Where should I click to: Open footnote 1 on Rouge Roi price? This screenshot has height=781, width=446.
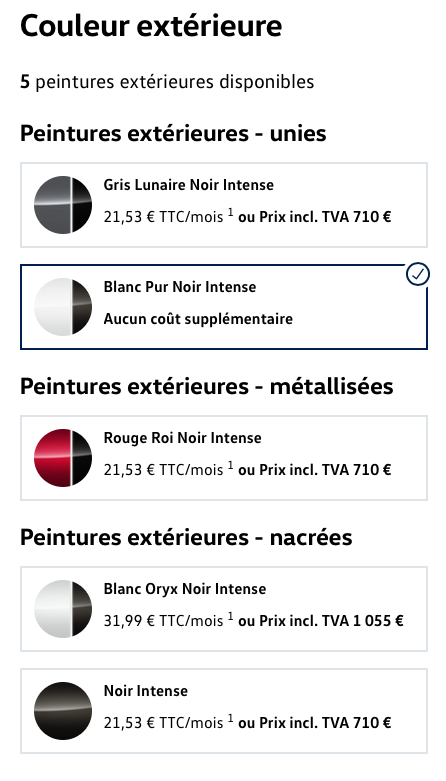[x=231, y=466]
